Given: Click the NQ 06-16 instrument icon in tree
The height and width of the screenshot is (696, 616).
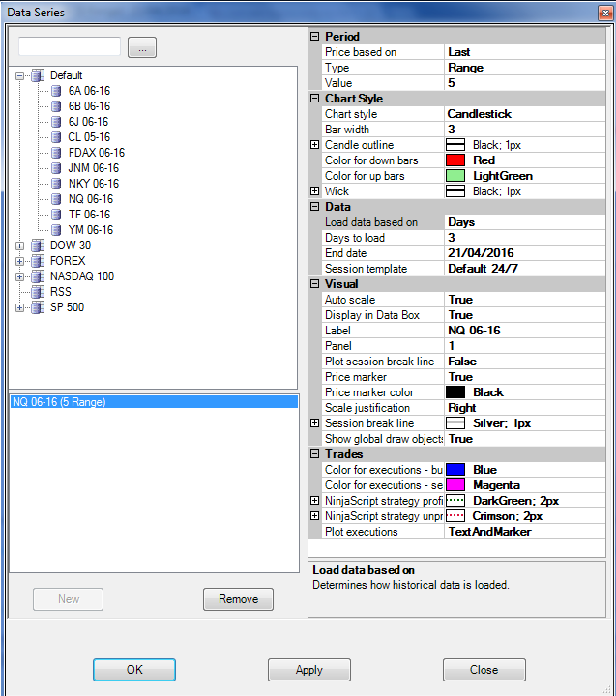Looking at the screenshot, I should (x=56, y=199).
